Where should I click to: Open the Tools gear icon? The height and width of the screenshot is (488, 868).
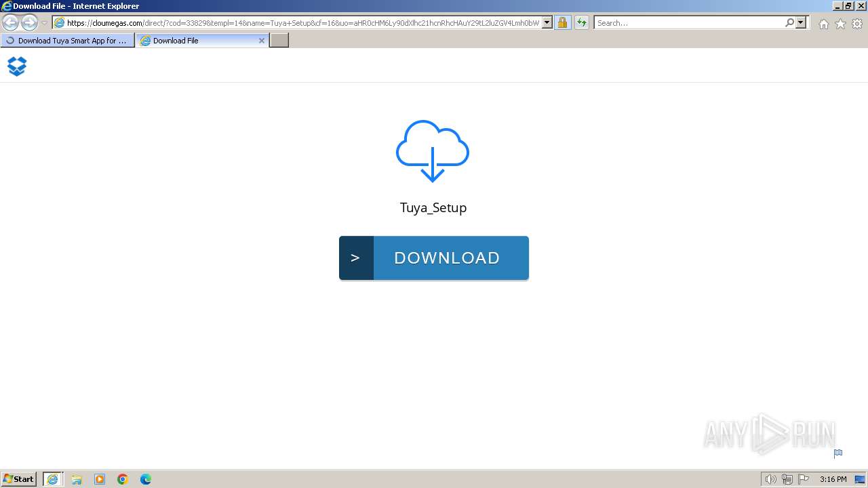pyautogui.click(x=857, y=24)
